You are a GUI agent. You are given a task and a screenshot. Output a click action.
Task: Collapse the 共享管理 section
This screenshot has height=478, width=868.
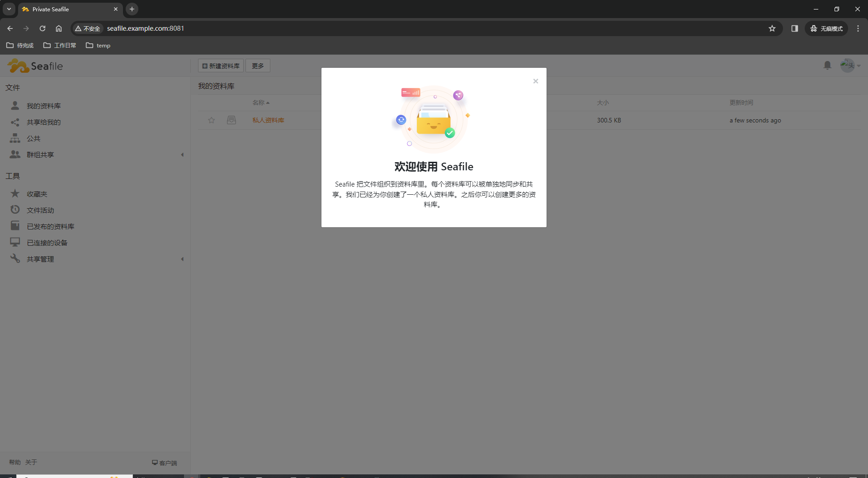click(183, 259)
